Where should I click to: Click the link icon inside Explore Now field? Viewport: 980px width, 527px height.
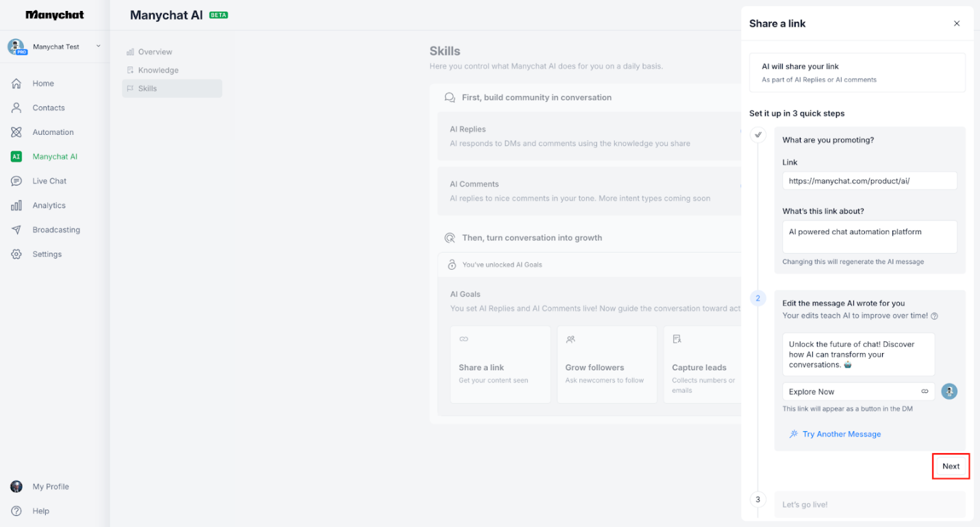coord(924,391)
